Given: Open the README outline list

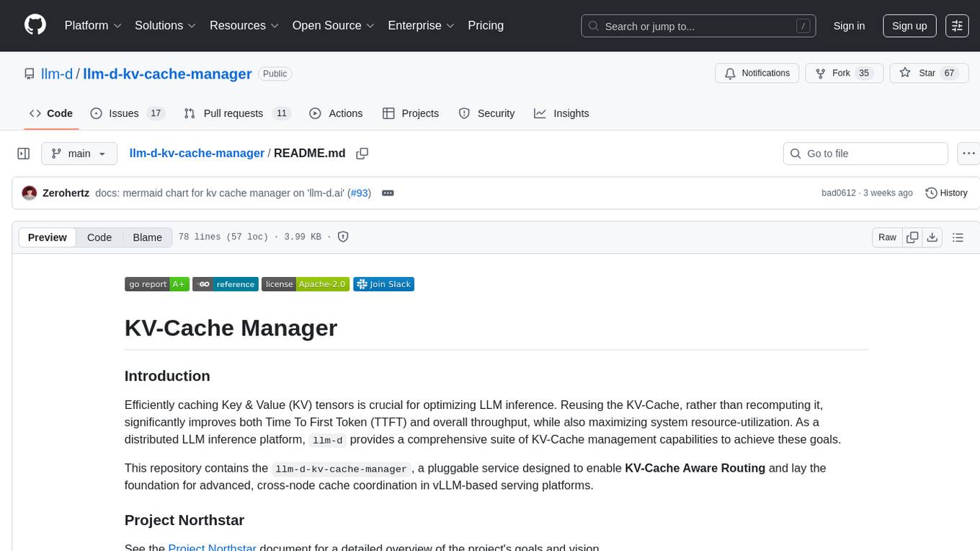Looking at the screenshot, I should [958, 237].
